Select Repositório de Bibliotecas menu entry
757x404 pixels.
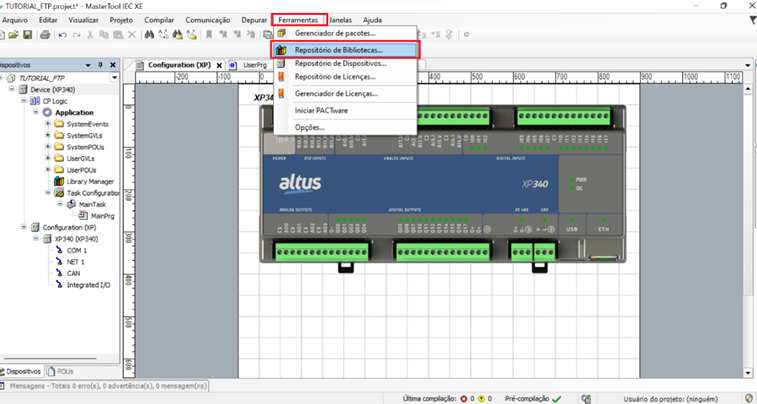point(345,50)
